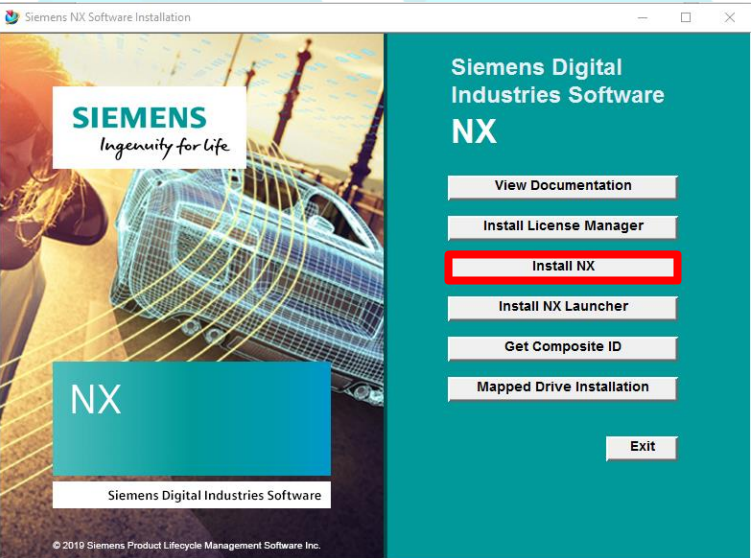Image resolution: width=751 pixels, height=558 pixels.
Task: Click the large NX heading on the teal panel
Action: tap(474, 131)
